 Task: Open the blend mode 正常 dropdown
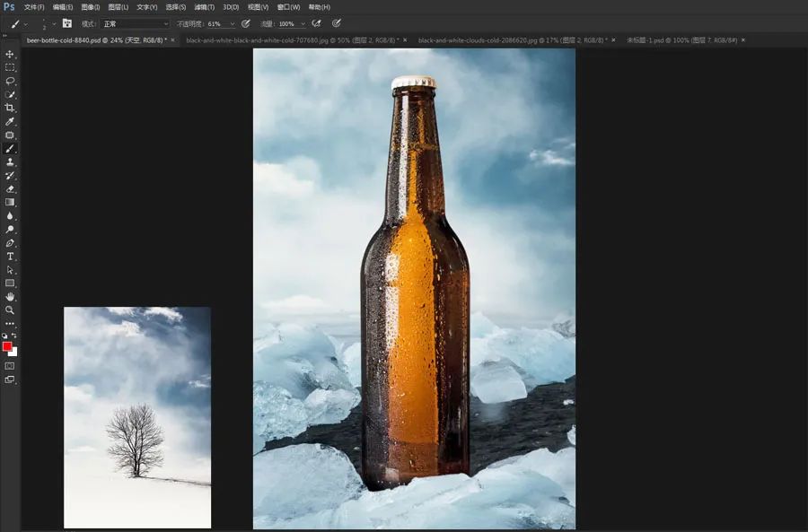[x=135, y=23]
